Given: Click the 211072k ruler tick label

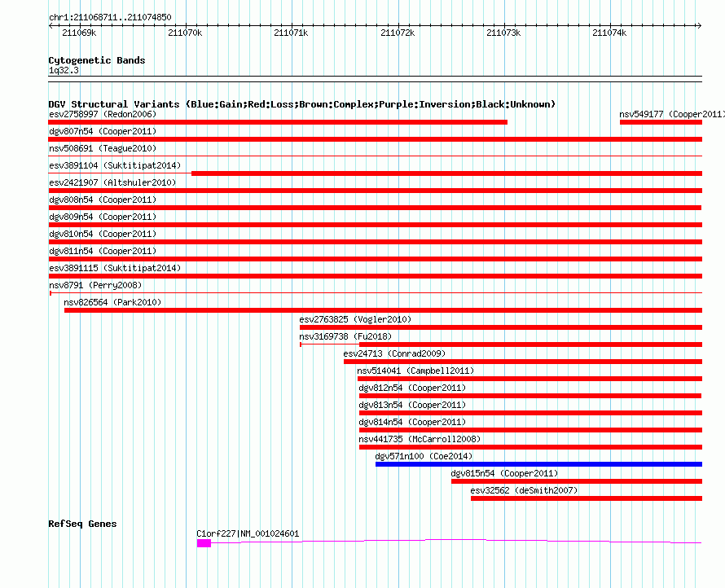Looking at the screenshot, I should 398,33.
